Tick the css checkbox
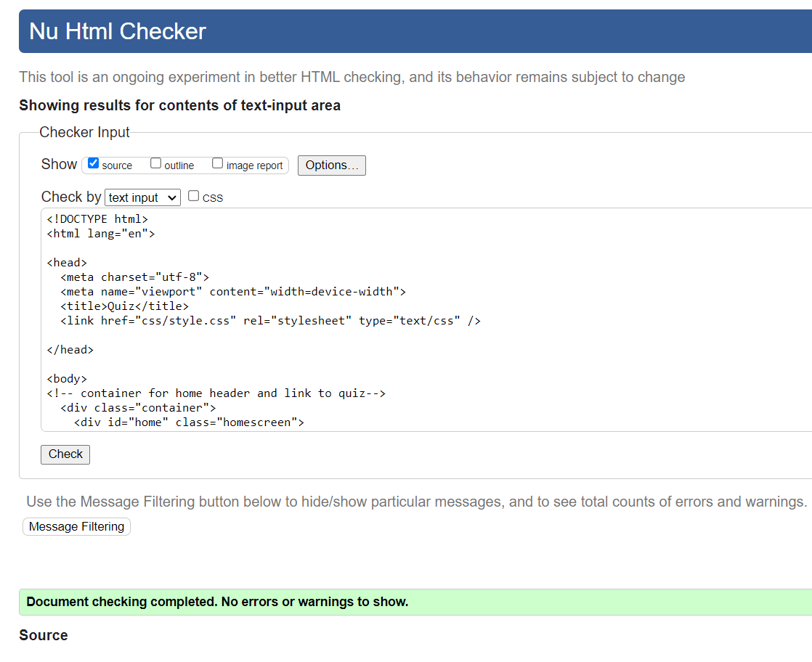 point(194,196)
